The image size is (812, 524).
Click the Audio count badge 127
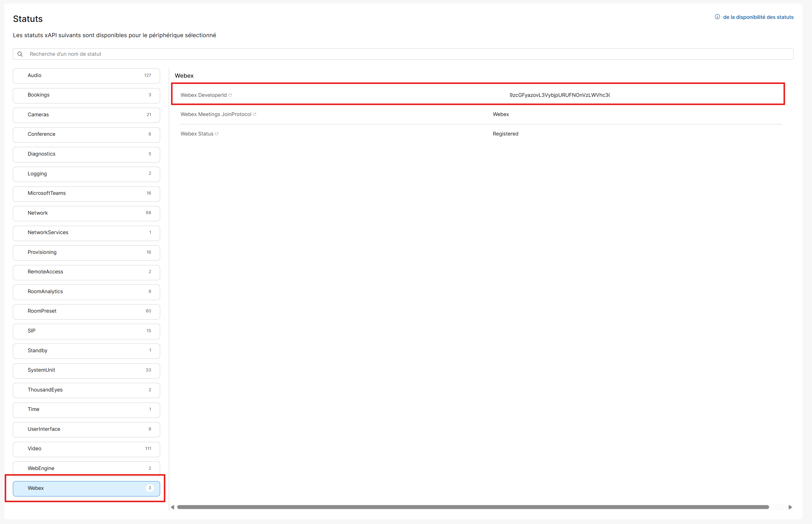pos(147,76)
